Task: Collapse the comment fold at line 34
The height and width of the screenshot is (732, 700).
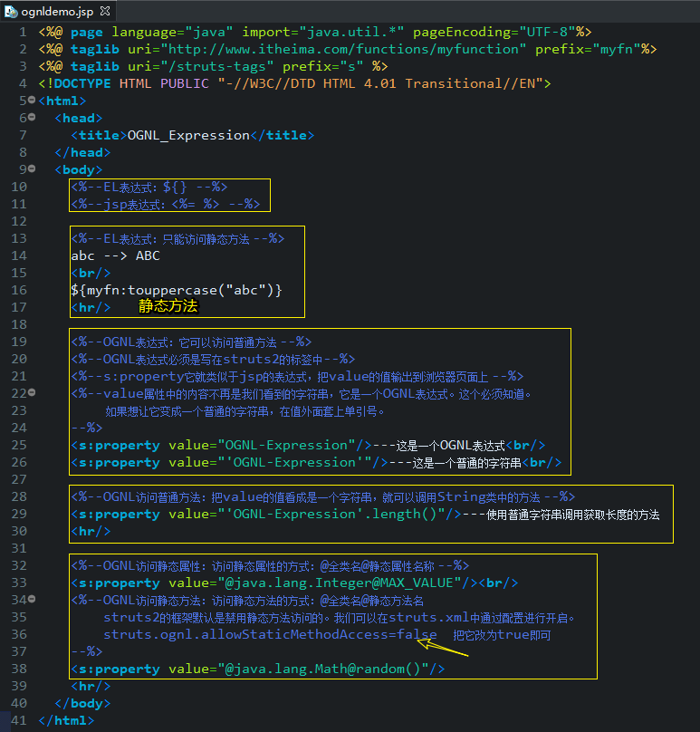Action: (32, 599)
